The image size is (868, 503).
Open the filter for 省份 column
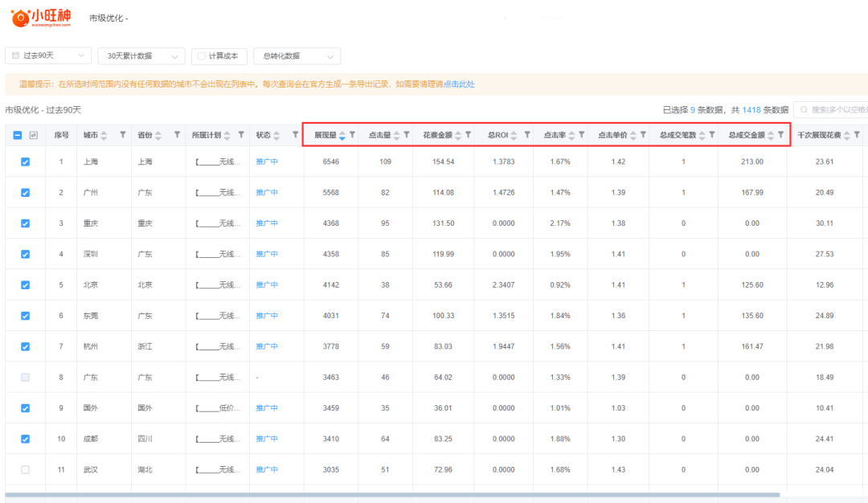coord(177,134)
